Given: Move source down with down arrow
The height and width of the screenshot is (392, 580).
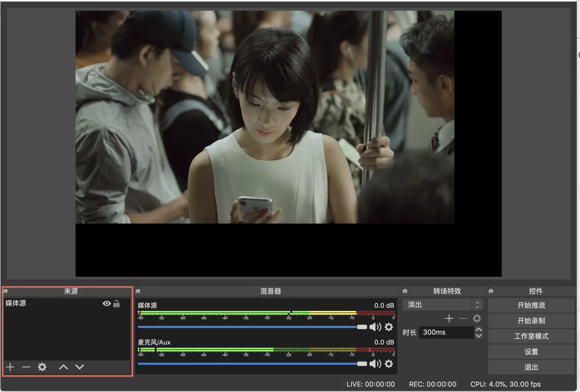Looking at the screenshot, I should click(x=80, y=367).
